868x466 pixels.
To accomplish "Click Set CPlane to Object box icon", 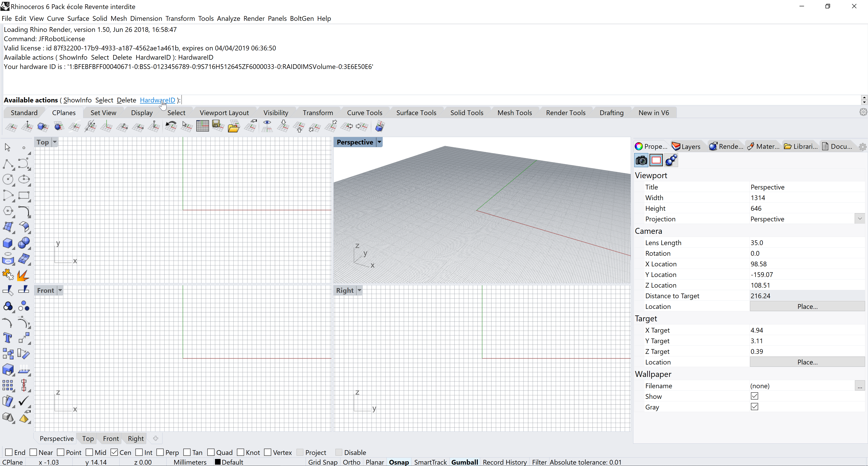I will [43, 126].
